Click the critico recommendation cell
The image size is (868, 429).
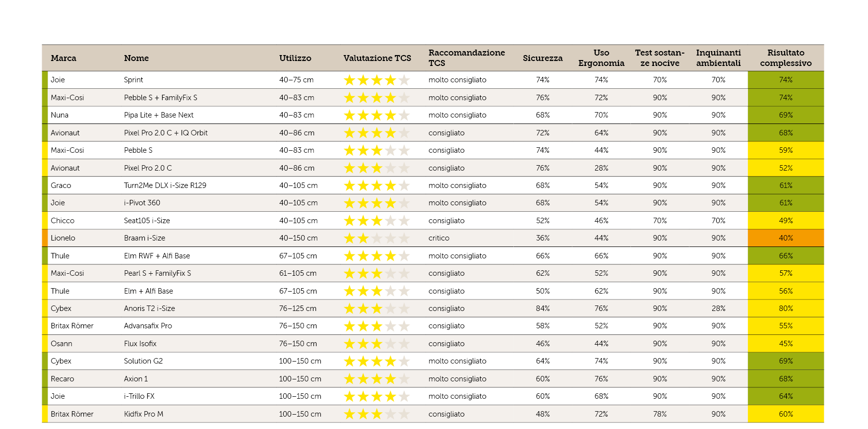439,238
